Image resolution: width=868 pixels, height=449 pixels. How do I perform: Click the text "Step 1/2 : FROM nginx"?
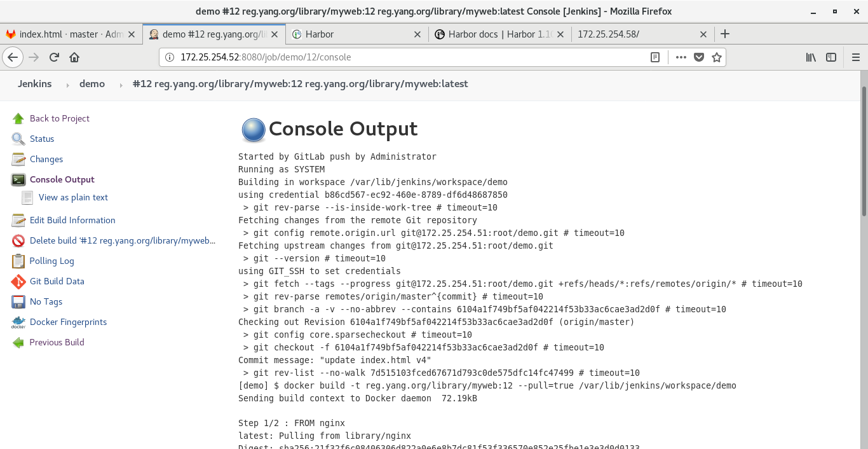292,423
